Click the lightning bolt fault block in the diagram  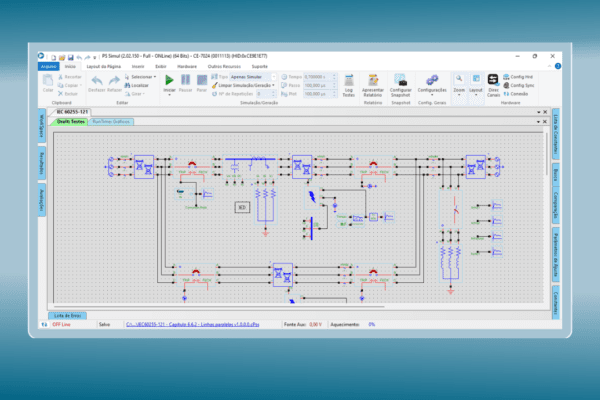tap(312, 197)
